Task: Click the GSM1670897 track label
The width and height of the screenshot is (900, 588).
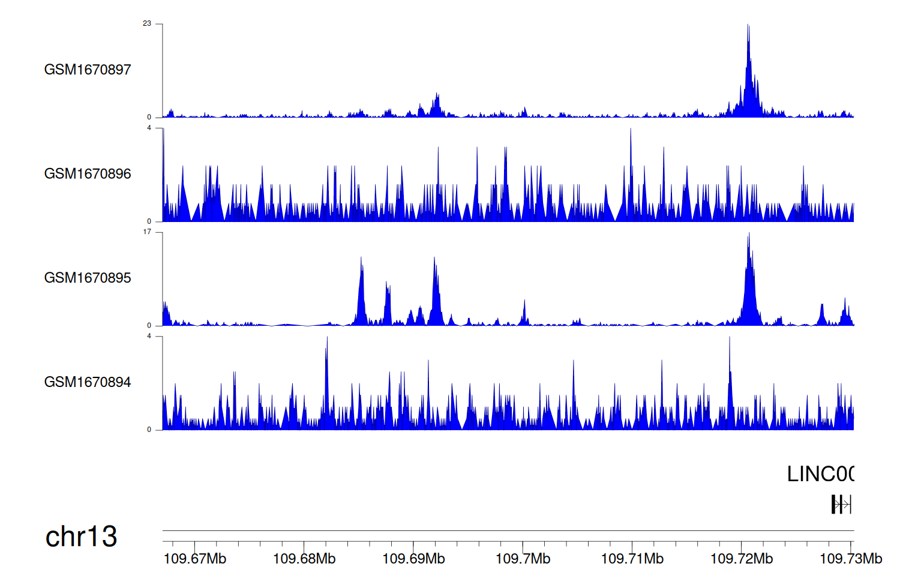Action: click(88, 70)
